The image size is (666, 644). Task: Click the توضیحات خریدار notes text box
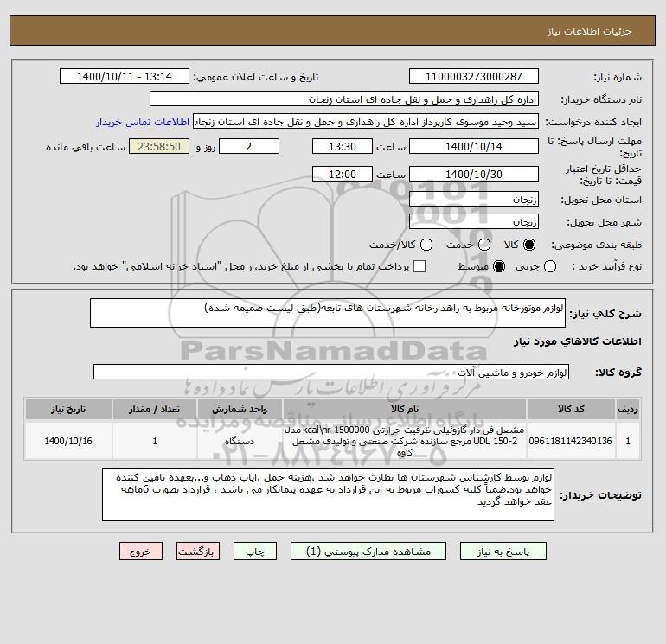point(328,494)
